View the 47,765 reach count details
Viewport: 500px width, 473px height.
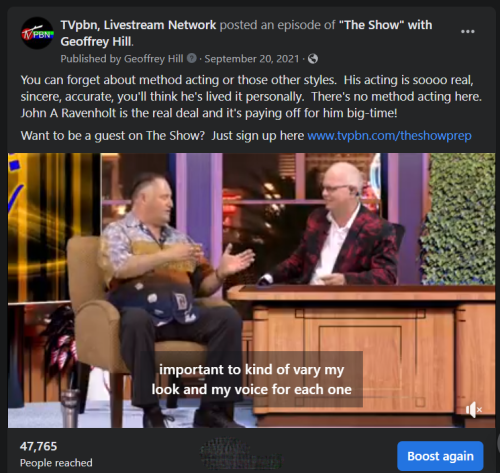tap(38, 446)
